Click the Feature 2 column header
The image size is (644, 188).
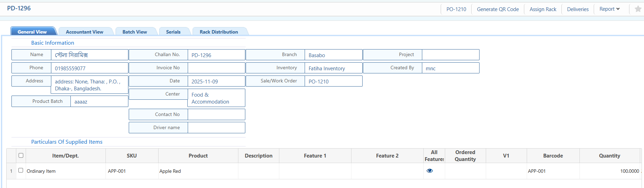[x=387, y=156]
